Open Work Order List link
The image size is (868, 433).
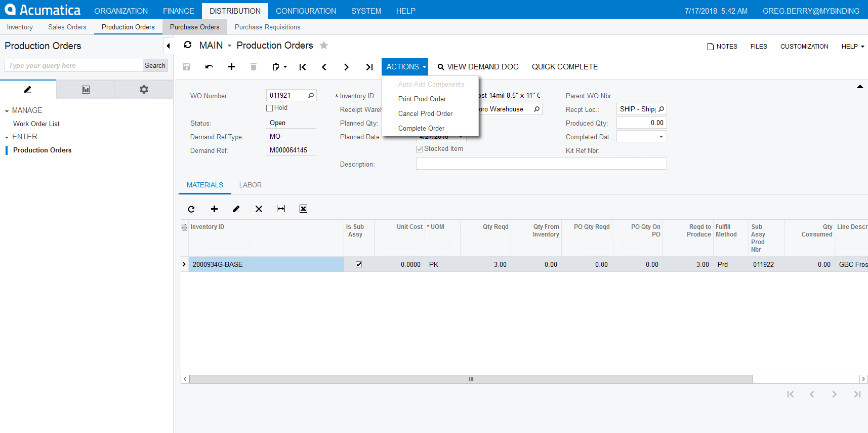[x=36, y=124]
